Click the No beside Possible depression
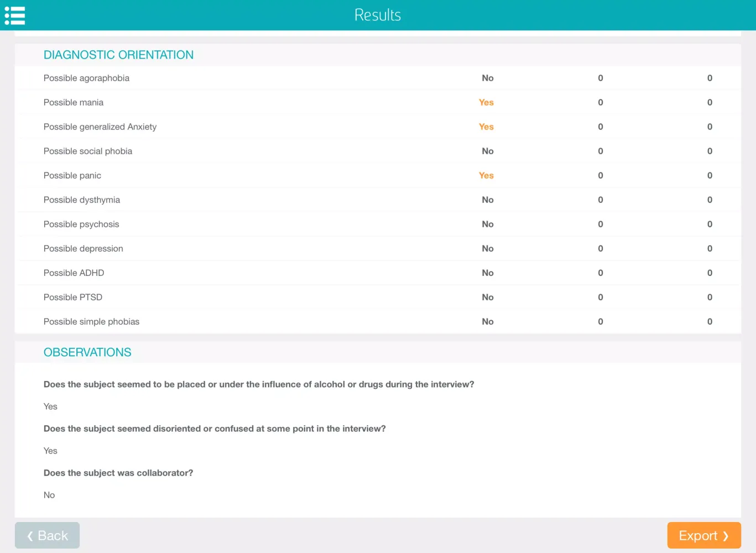 coord(487,248)
